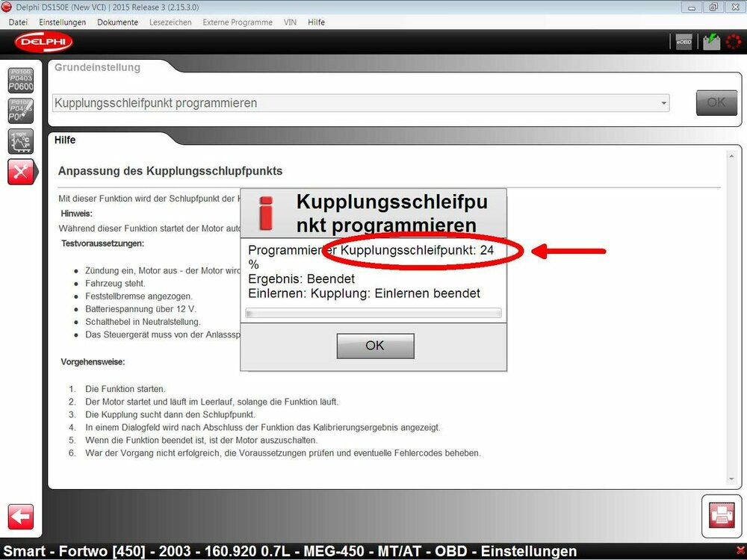Click the grayed OK button top right
747x560 pixels.
(716, 102)
